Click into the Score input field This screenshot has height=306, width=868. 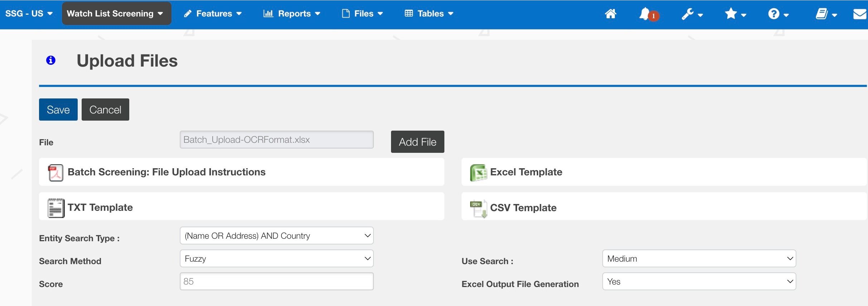(x=276, y=281)
